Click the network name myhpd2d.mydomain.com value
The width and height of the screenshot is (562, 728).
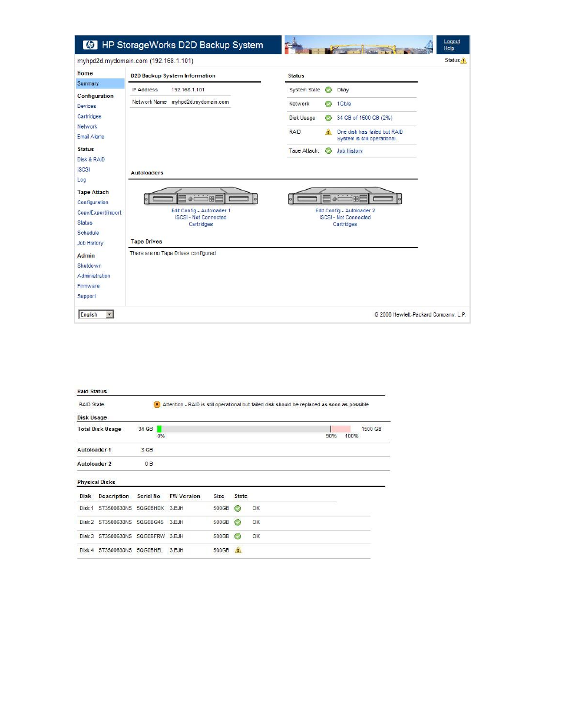pyautogui.click(x=200, y=102)
